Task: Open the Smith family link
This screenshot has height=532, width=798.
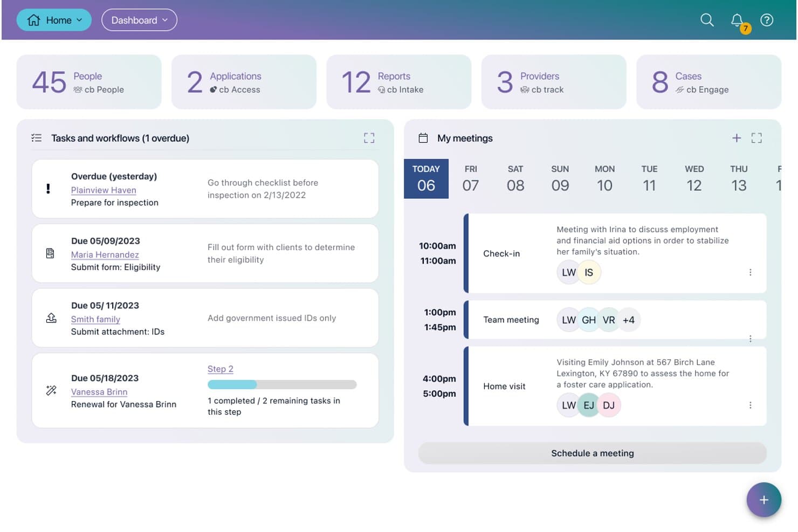Action: [x=95, y=320]
